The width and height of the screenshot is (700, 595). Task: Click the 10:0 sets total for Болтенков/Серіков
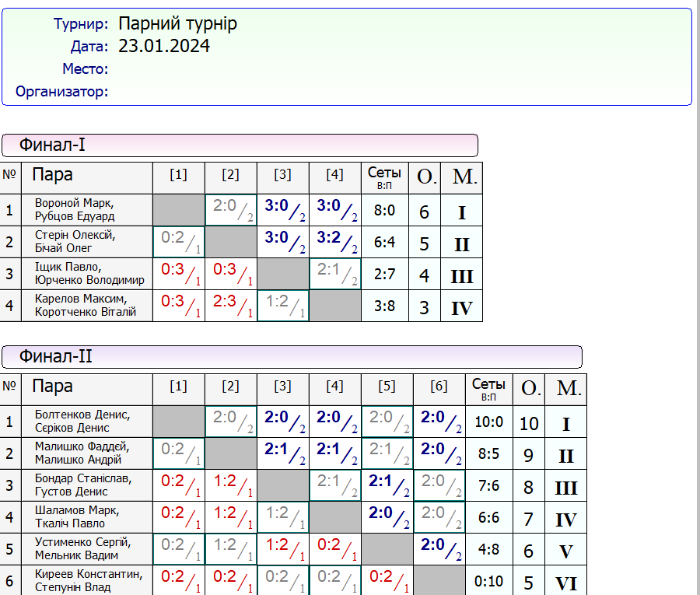click(x=488, y=422)
